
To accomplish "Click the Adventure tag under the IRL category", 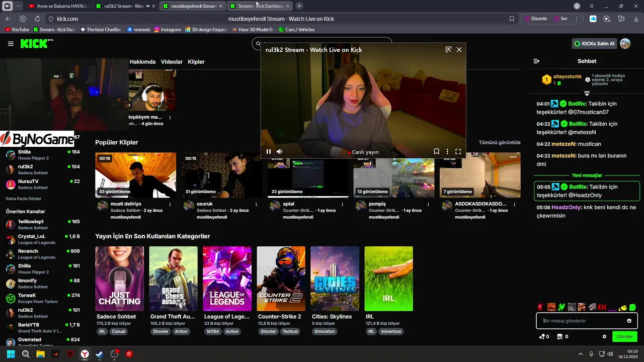I will [391, 332].
